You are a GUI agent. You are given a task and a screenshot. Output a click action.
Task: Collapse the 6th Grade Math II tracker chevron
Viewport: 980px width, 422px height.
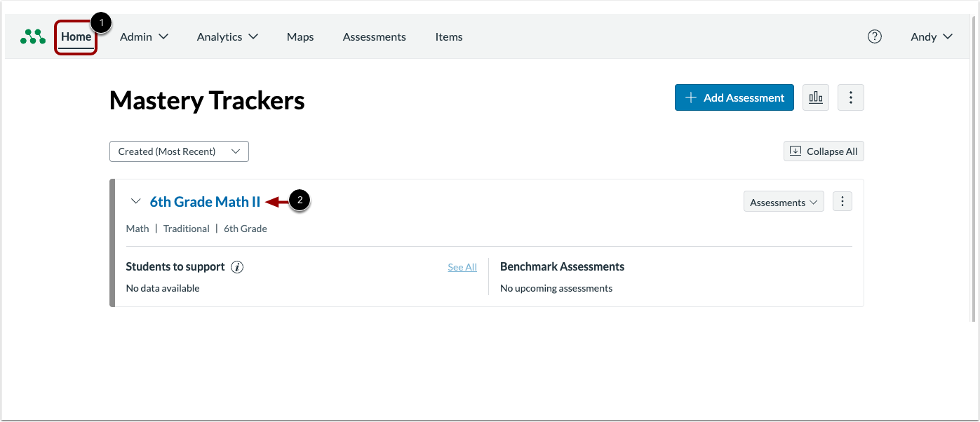click(x=136, y=201)
